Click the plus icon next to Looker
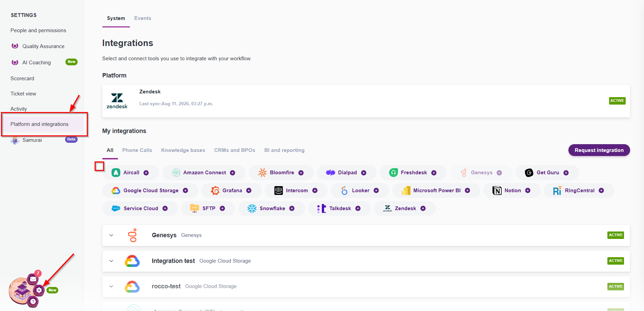644x311 pixels. 376,191
